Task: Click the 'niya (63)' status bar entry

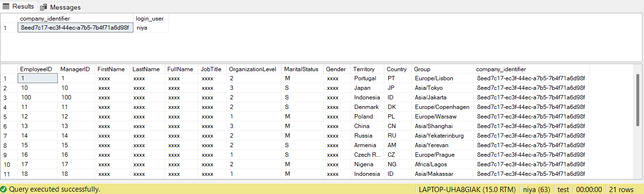Action: point(535,189)
